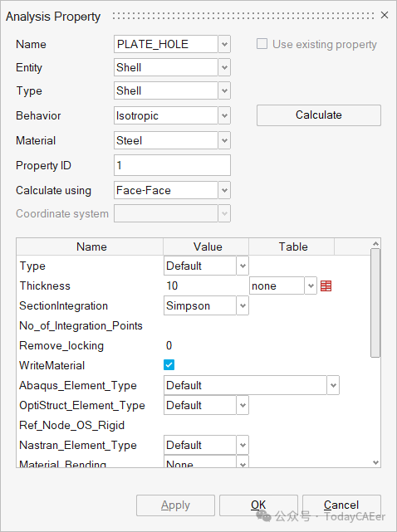The width and height of the screenshot is (397, 532).
Task: Click the scroll down arrow of property list
Action: 375,462
